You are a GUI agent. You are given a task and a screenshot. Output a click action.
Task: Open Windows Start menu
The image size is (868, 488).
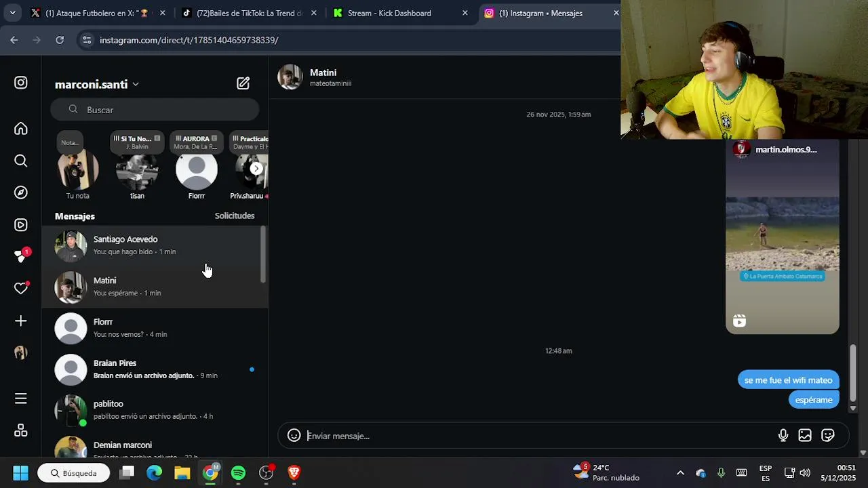coord(20,472)
